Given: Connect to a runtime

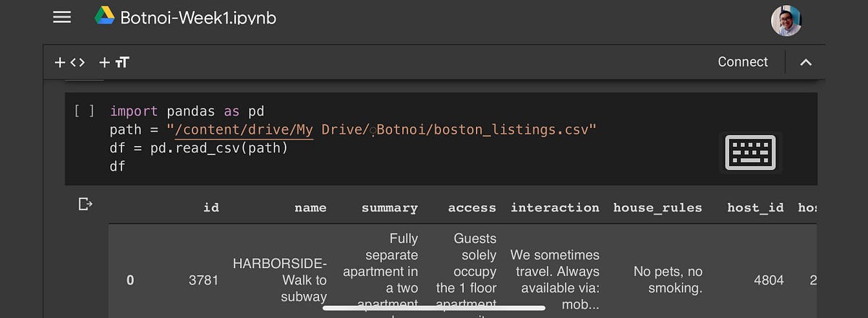Looking at the screenshot, I should (x=743, y=62).
